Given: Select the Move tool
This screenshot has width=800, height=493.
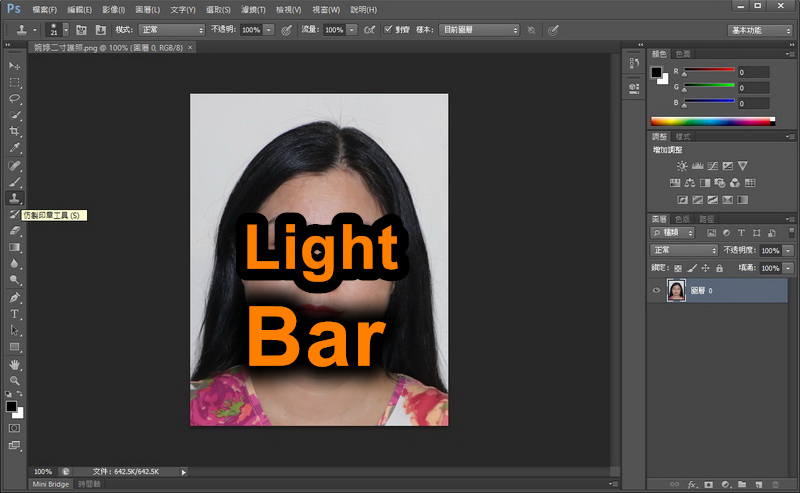Looking at the screenshot, I should tap(15, 65).
